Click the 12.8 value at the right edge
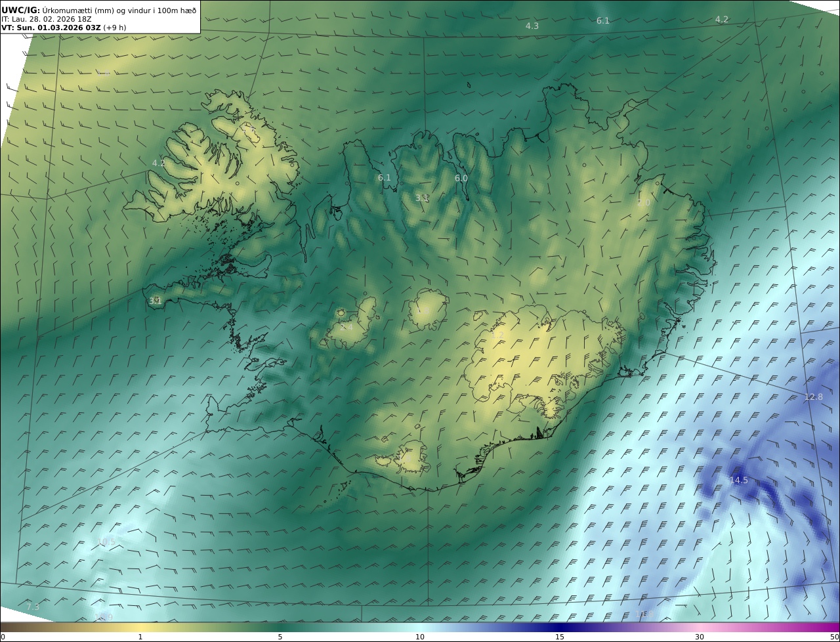840x642 pixels. 813,396
